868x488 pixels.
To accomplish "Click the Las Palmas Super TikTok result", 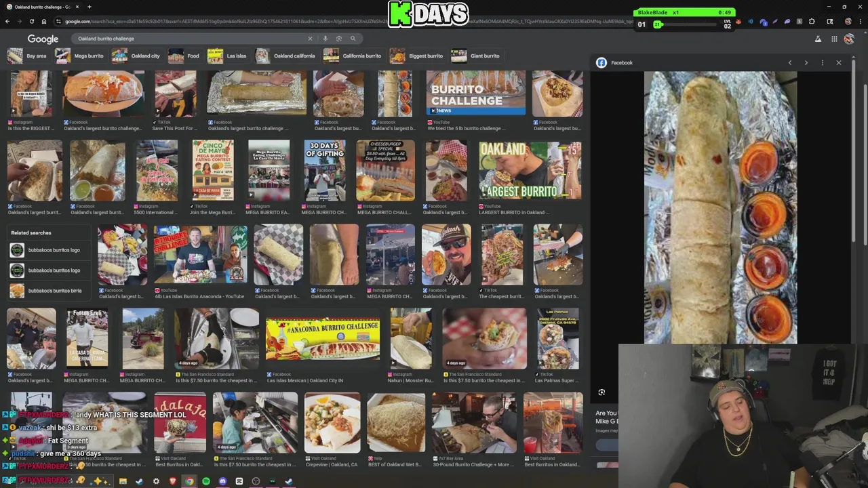I will (x=557, y=339).
